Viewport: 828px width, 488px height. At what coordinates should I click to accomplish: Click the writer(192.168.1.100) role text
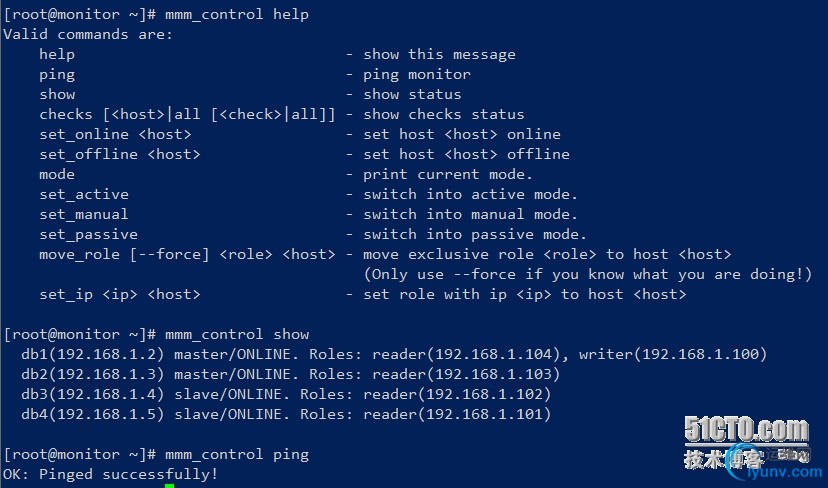[x=673, y=354]
